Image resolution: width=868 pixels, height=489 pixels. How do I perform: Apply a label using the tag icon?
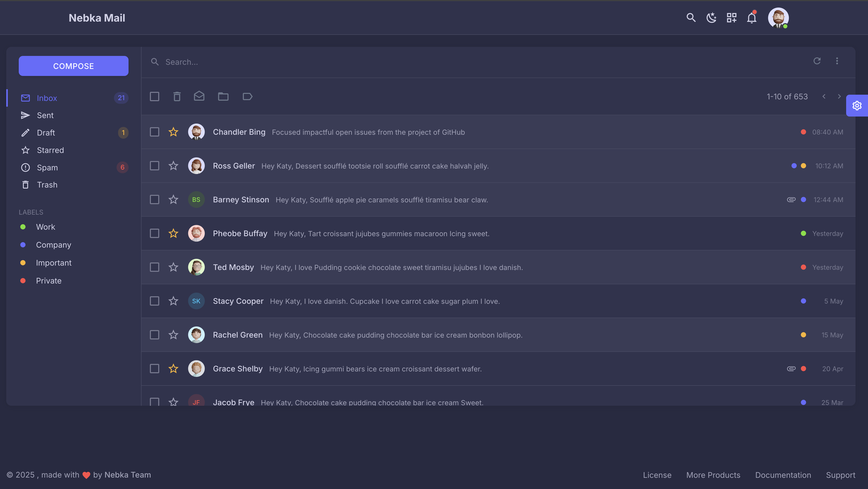247,96
